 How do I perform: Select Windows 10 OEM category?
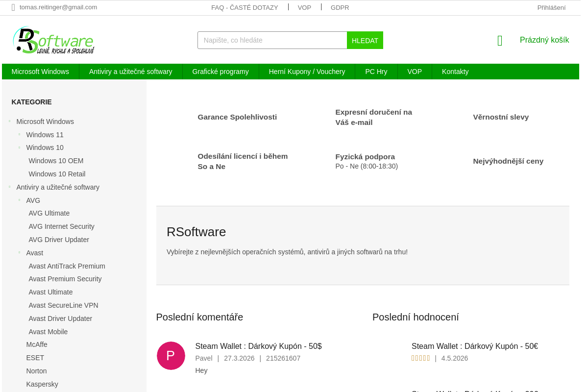click(x=56, y=161)
